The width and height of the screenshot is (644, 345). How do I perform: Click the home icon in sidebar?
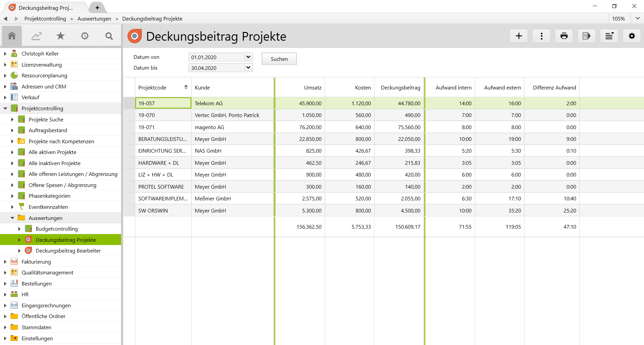12,36
